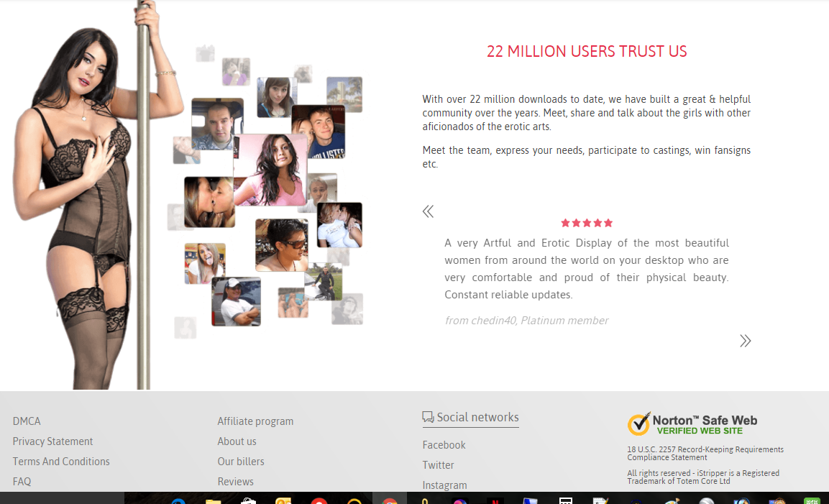Click the five-star rating icons

point(587,224)
